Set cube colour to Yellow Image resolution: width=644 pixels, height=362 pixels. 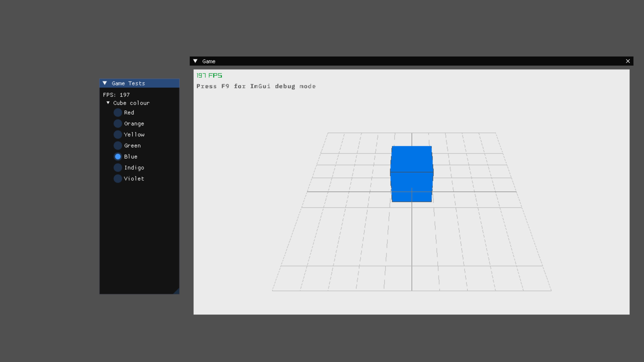[x=117, y=135]
